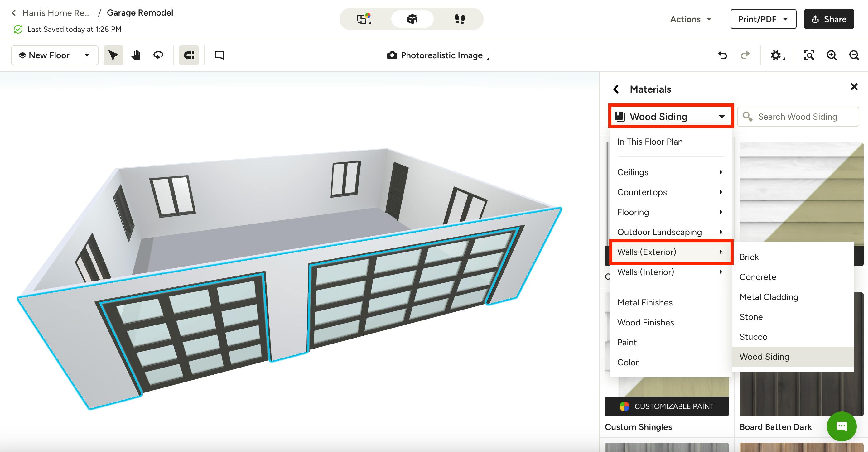Zoom to fit the view
868x452 pixels.
point(809,55)
